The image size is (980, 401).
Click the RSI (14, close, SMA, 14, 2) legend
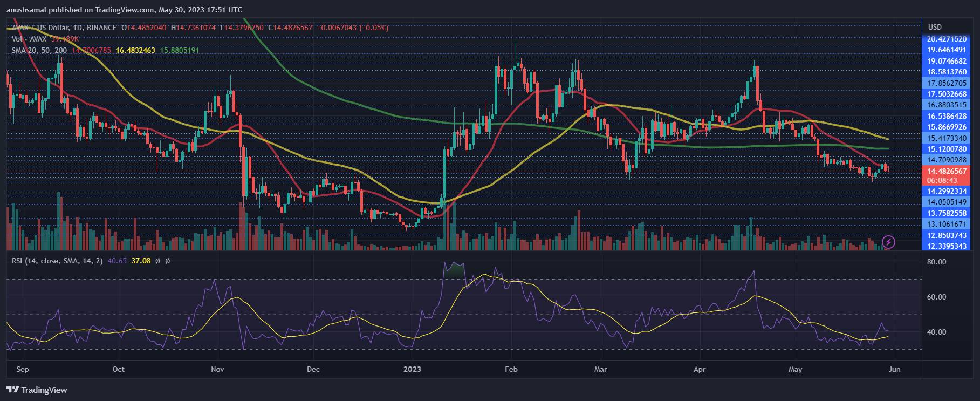[57, 261]
